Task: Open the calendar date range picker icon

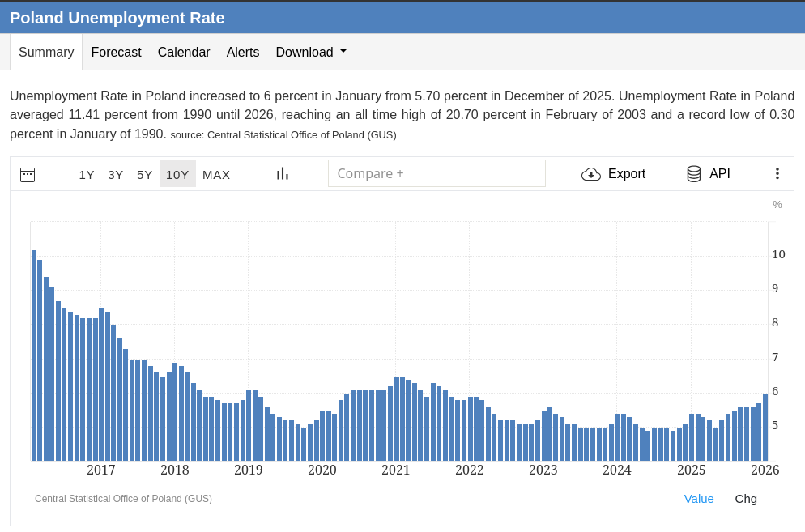Action: coord(28,174)
